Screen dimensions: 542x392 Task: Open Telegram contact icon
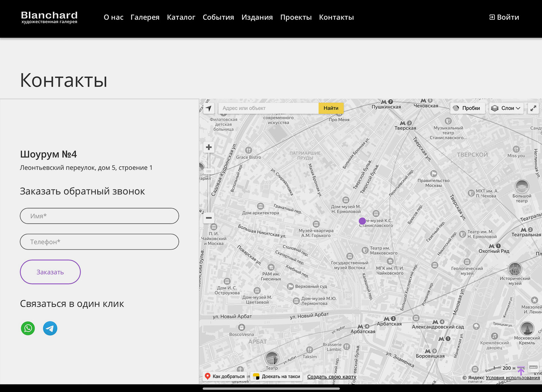coord(50,328)
